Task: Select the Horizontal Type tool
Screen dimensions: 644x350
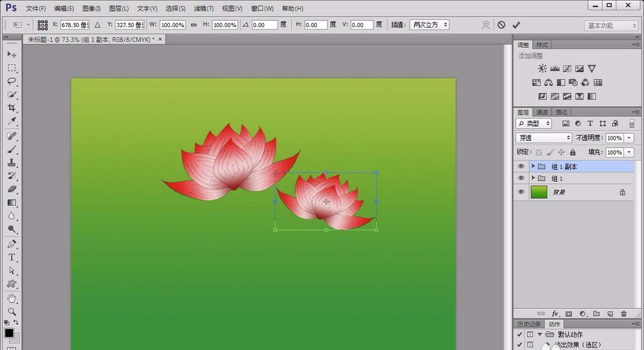Action: click(x=12, y=257)
